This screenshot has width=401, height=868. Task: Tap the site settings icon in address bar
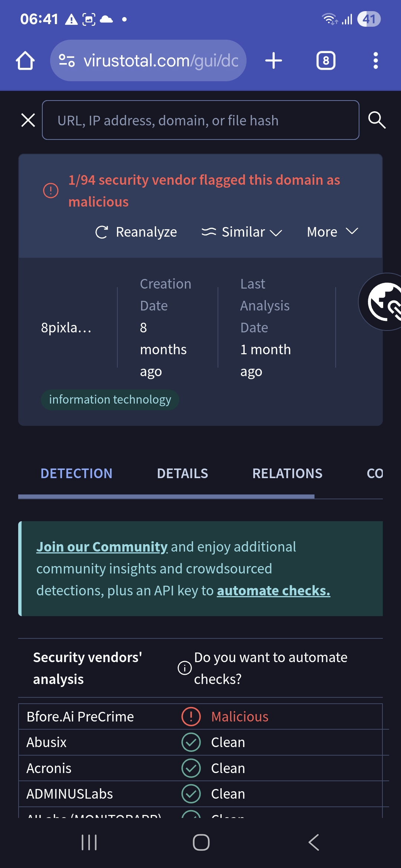pos(67,60)
